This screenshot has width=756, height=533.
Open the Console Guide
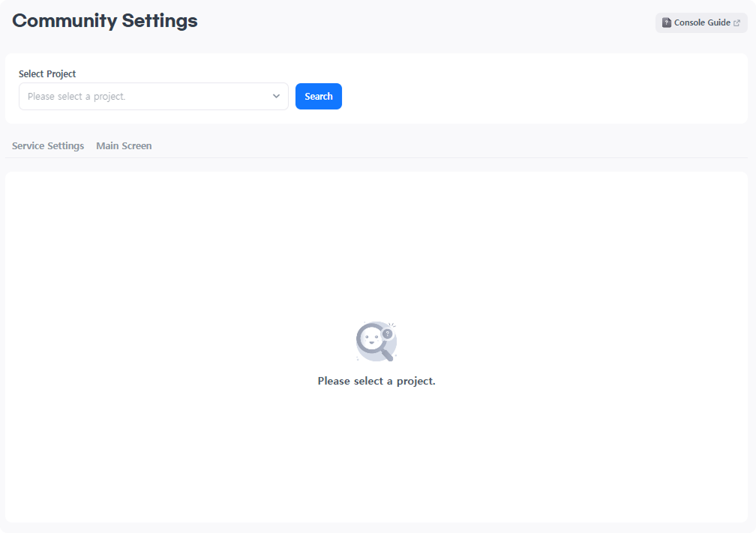(701, 23)
